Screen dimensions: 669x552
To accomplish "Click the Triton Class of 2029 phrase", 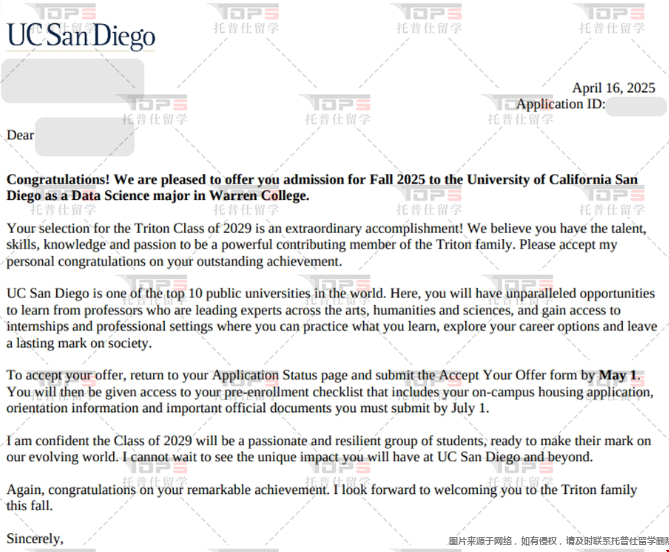I will click(x=193, y=229).
